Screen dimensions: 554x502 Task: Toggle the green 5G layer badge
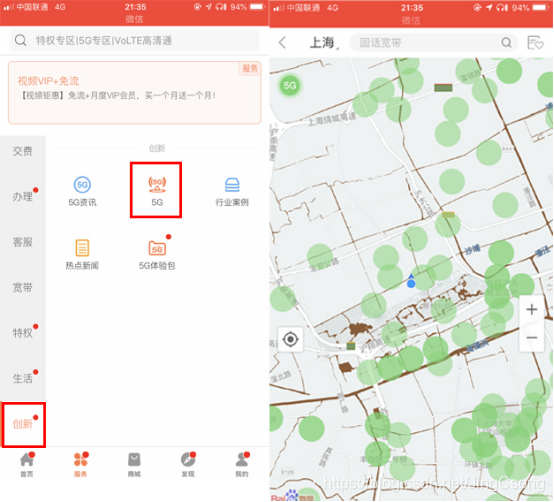[x=290, y=85]
